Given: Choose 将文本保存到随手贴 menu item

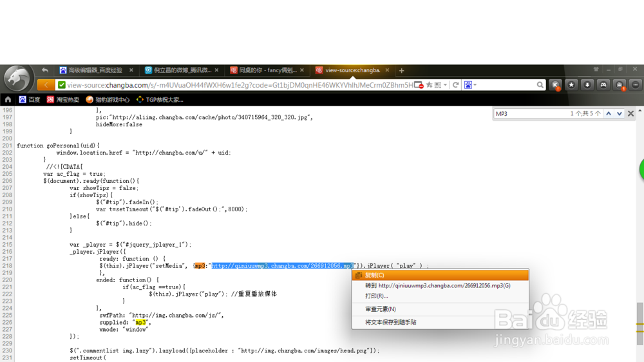Looking at the screenshot, I should pos(440,322).
